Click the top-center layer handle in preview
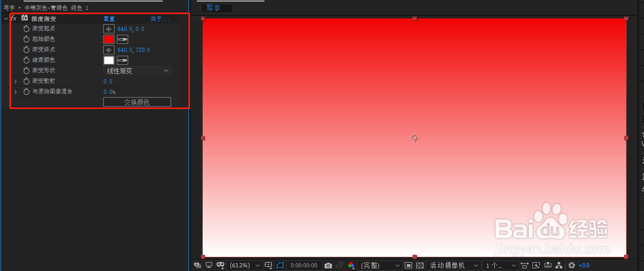The image size is (644, 271). coord(415,18)
